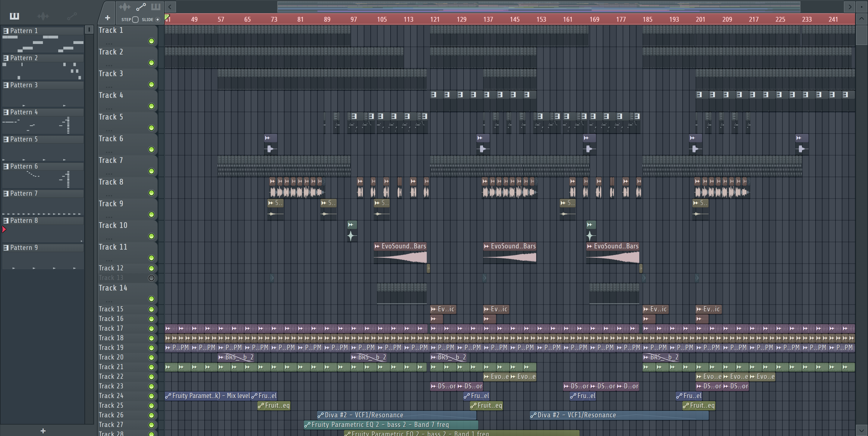This screenshot has height=436, width=868.
Task: Select the first DS..or clip on Track 23
Action: tap(443, 387)
